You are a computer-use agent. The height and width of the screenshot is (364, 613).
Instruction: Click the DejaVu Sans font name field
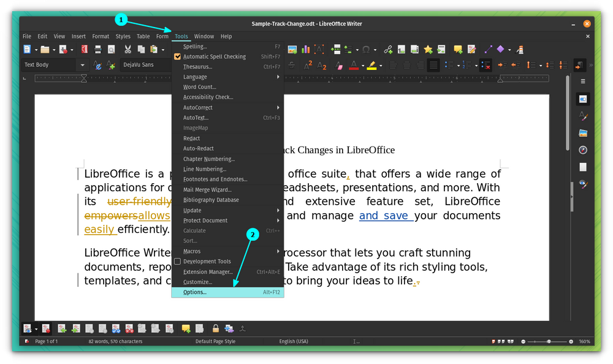(x=145, y=65)
